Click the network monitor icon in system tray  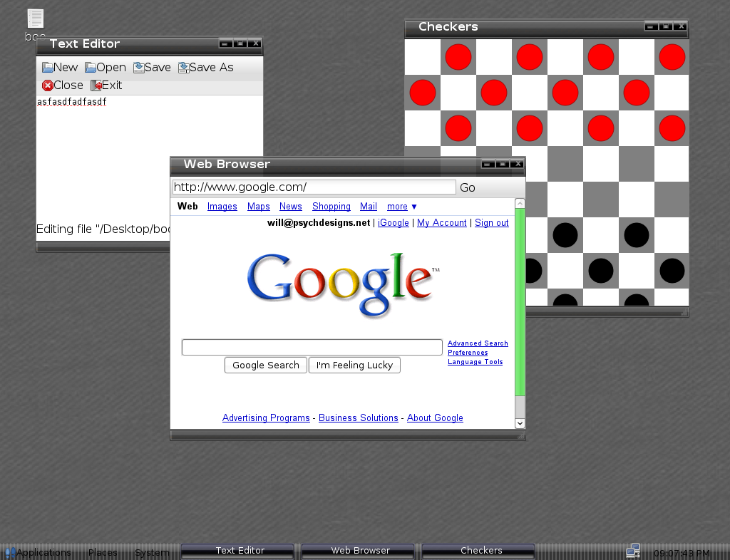coord(633,551)
